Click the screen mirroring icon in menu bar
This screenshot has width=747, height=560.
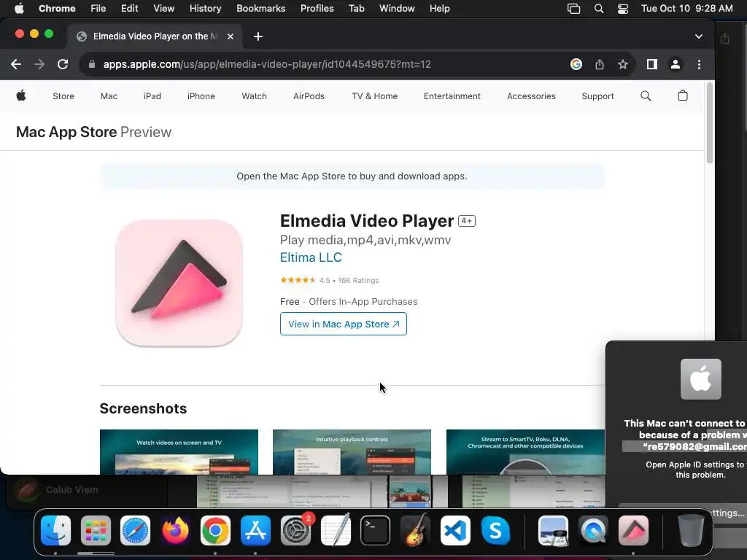573,9
